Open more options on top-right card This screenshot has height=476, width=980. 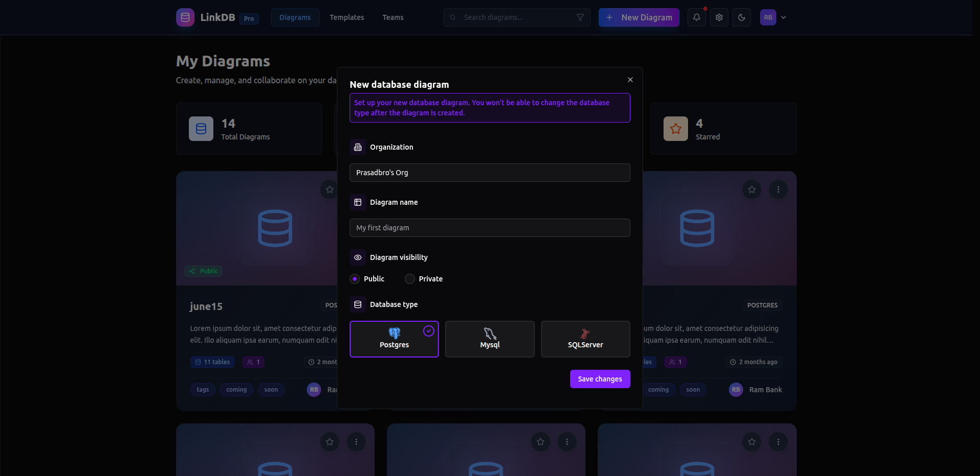[778, 189]
